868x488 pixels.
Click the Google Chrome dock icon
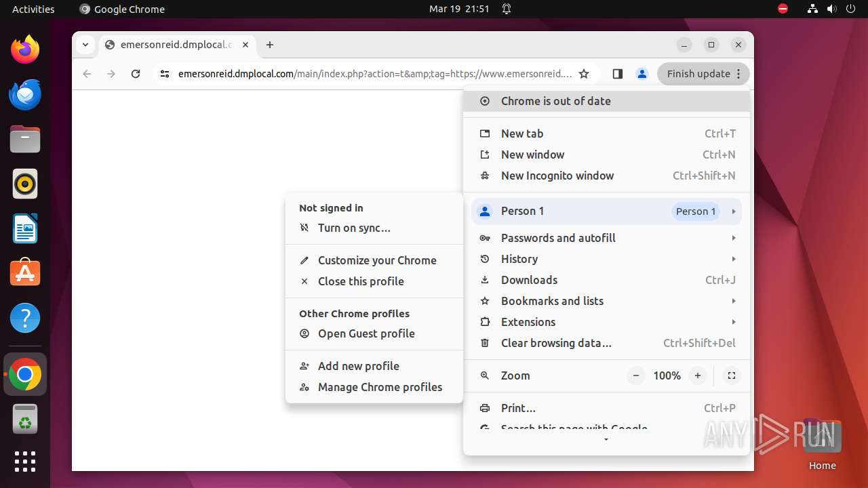[25, 374]
